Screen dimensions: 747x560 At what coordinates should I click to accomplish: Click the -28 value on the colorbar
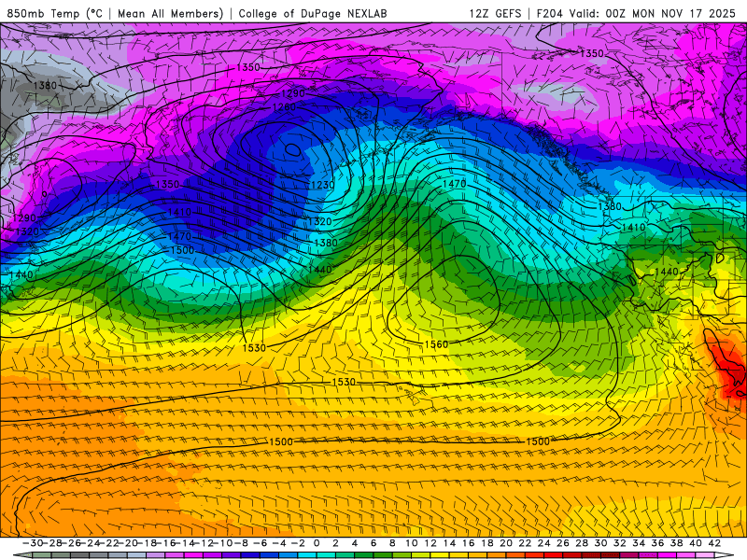pos(52,543)
